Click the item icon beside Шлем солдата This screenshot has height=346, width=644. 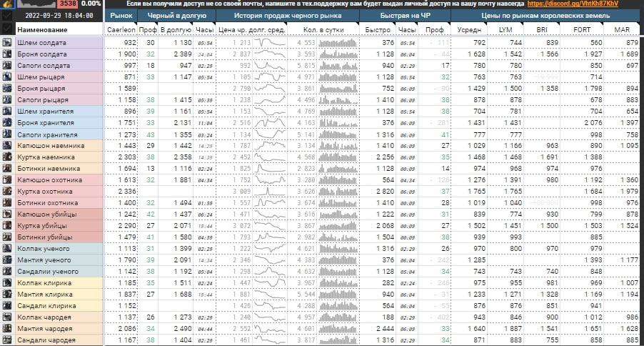click(7, 42)
